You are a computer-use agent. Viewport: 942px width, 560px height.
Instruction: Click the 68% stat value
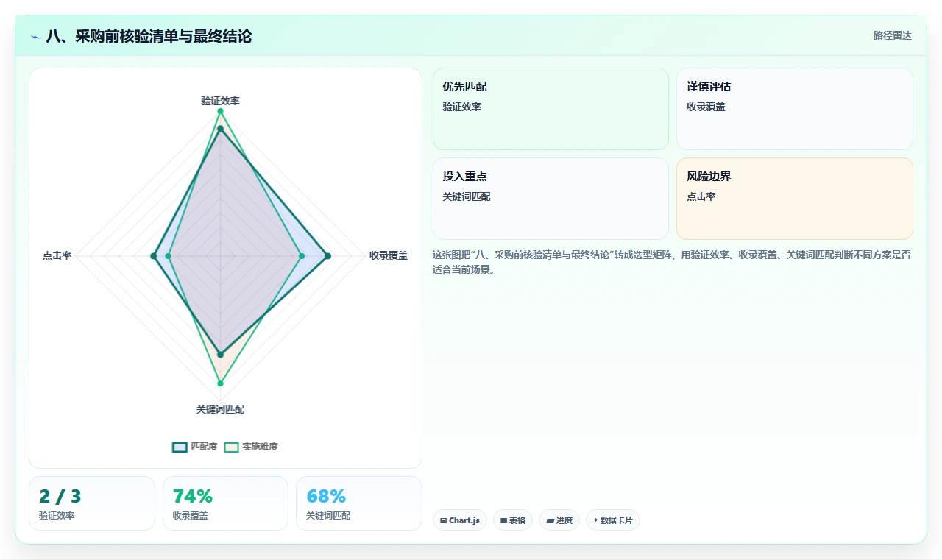326,497
